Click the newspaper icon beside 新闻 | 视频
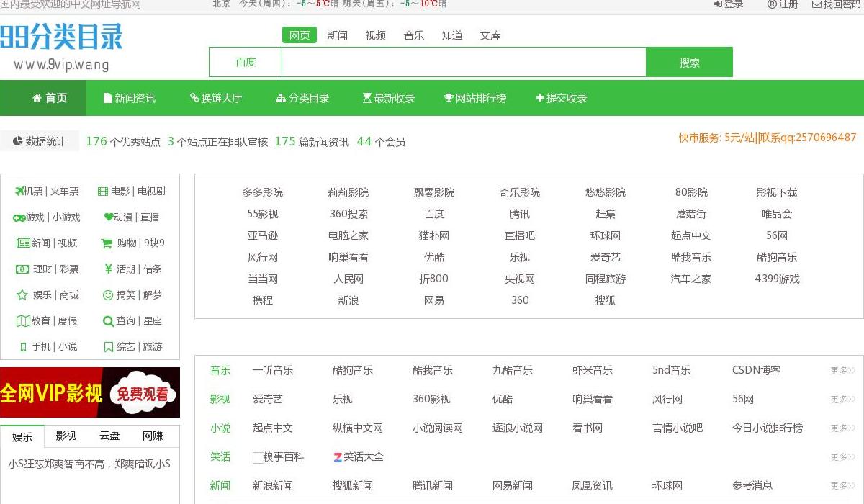Image resolution: width=864 pixels, height=504 pixels. 23,243
